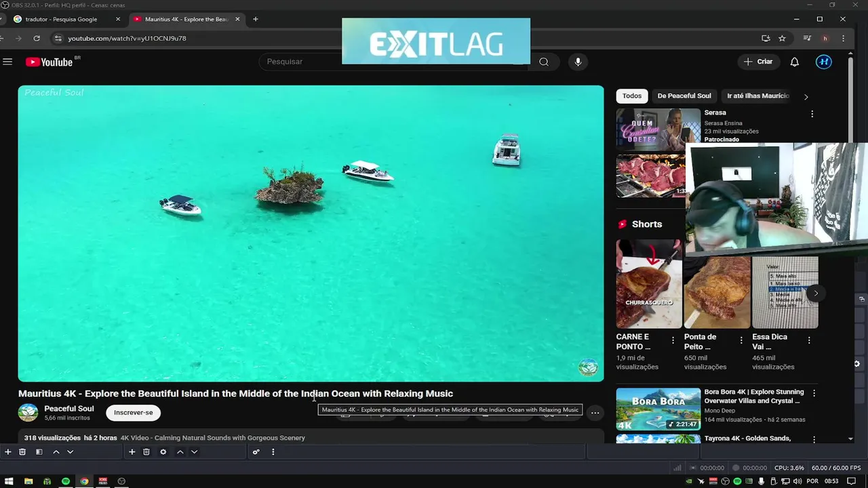868x488 pixels.
Task: Open the 'Tayrona 4K - Golden Sands' title
Action: pyautogui.click(x=748, y=439)
